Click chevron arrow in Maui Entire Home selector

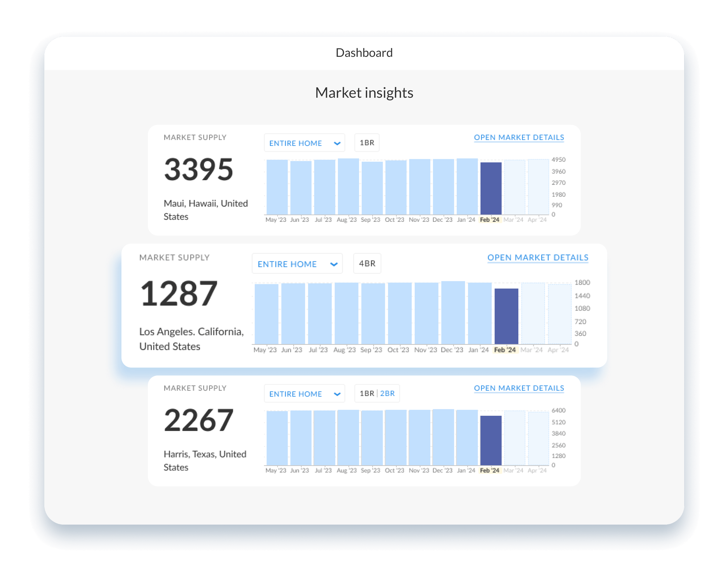[337, 143]
